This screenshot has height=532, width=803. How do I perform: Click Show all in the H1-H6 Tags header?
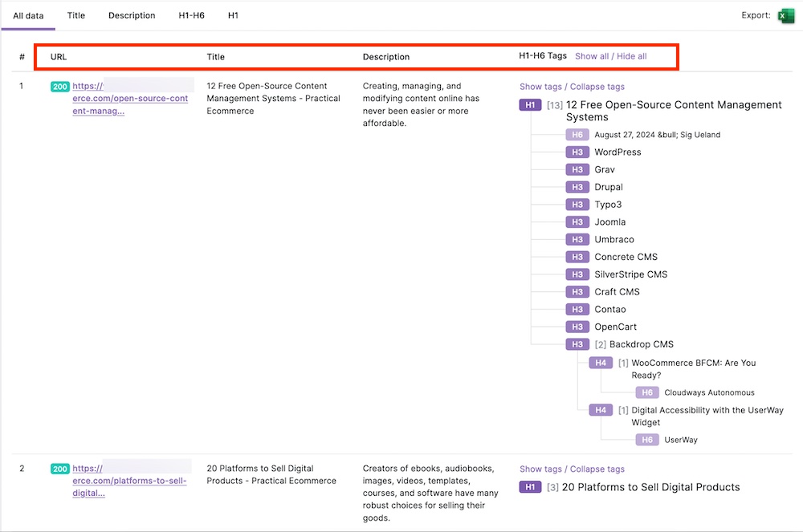(x=591, y=56)
